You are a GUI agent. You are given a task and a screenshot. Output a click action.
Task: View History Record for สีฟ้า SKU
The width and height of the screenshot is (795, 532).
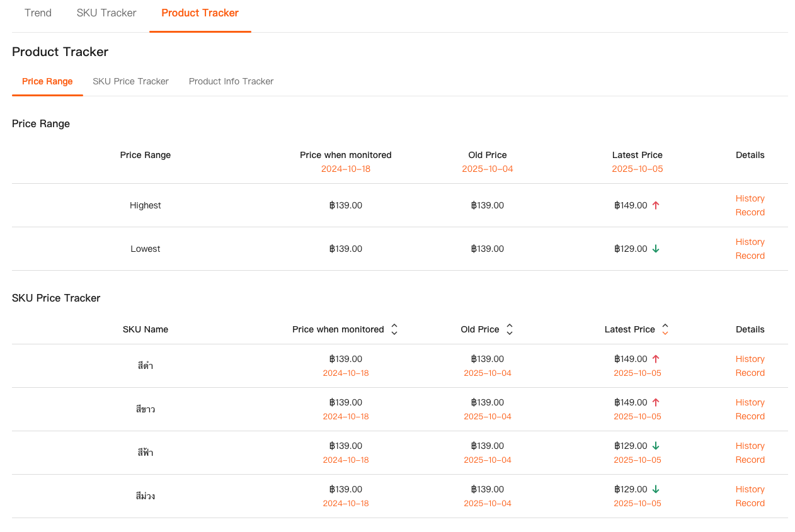point(750,453)
